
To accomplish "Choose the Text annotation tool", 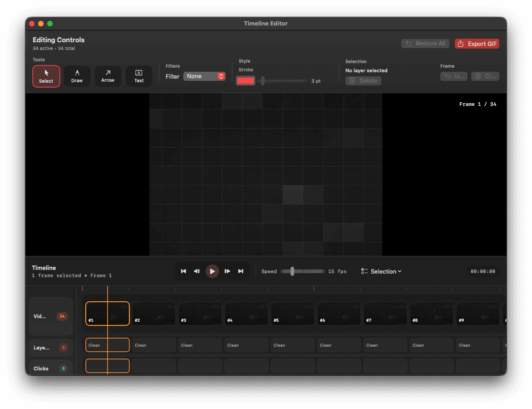I will (138, 76).
